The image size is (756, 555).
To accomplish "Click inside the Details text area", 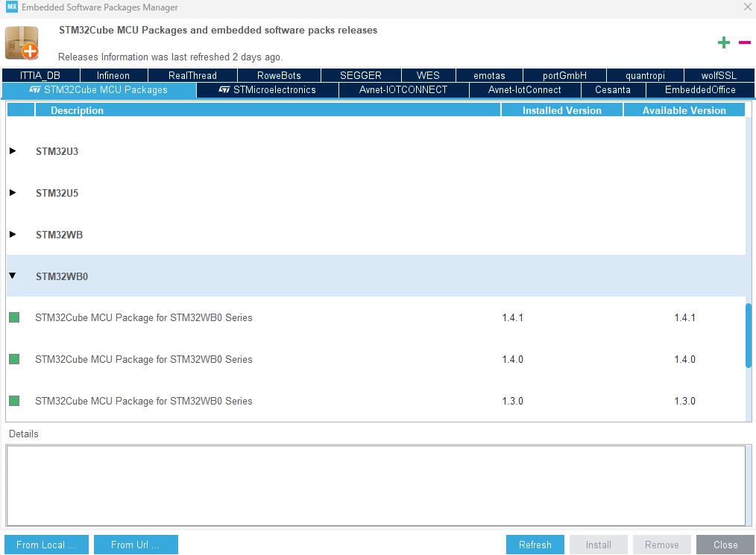I will point(376,485).
